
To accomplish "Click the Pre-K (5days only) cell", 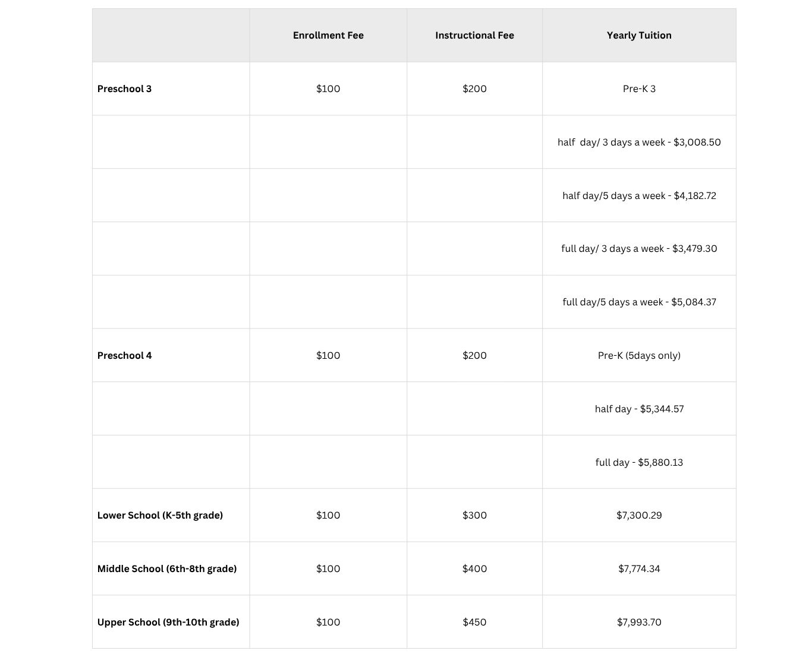I will (x=639, y=355).
